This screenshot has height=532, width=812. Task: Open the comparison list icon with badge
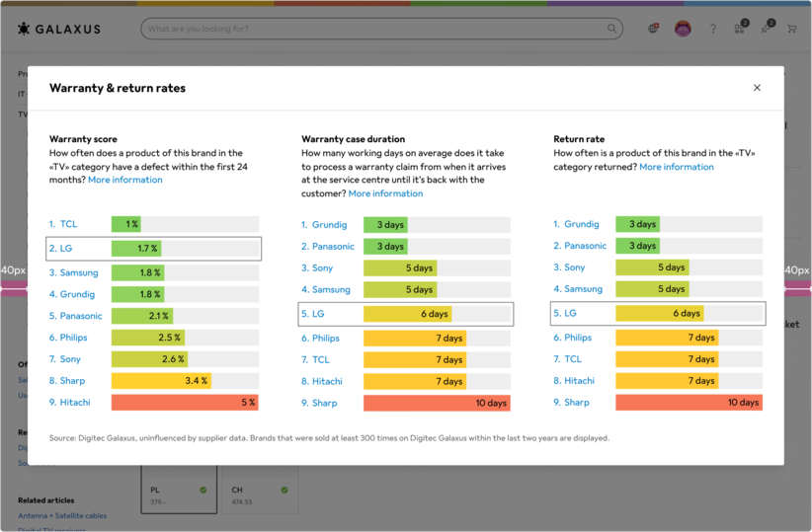[x=739, y=30]
